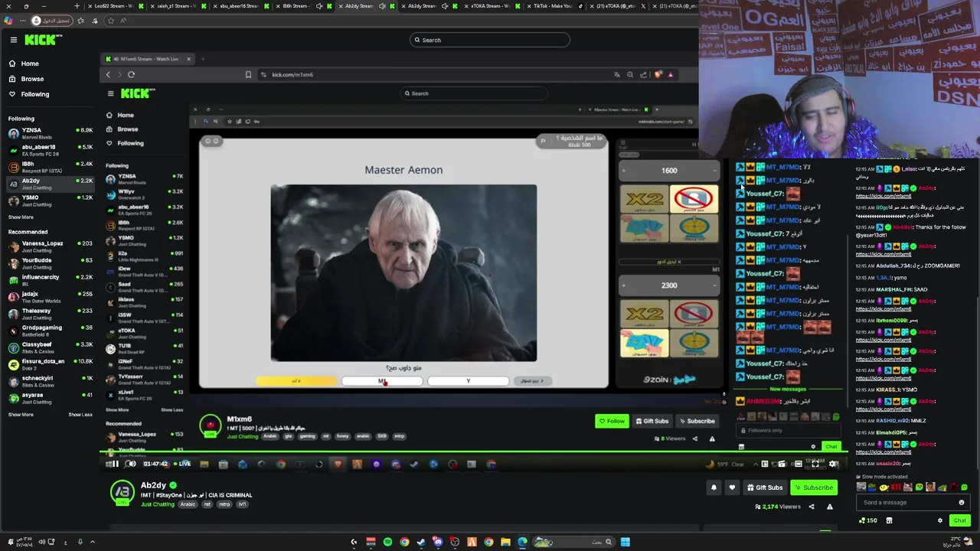Open the Kick sidebar hamburger menu
The width and height of the screenshot is (980, 551).
coord(13,40)
